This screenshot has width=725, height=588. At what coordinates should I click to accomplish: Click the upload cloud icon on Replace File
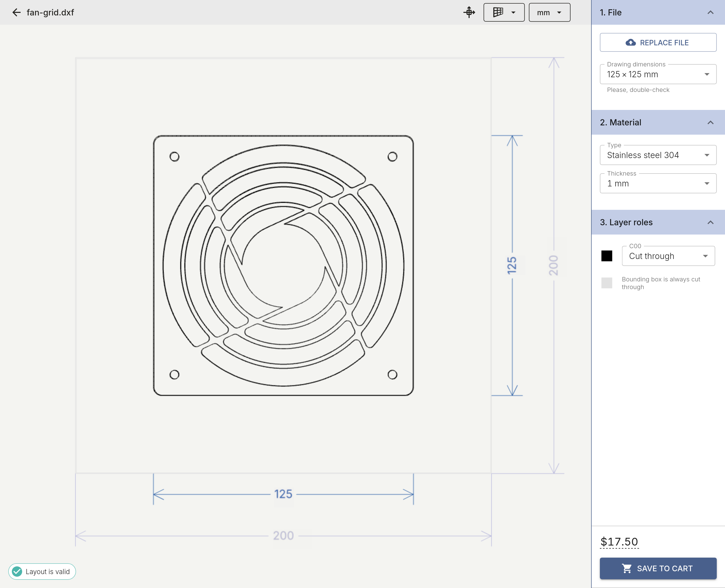630,42
